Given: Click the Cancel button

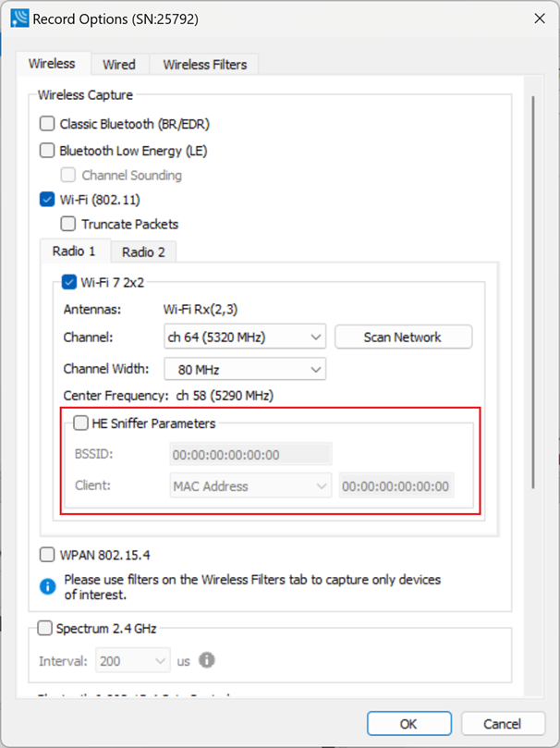Looking at the screenshot, I should (503, 723).
